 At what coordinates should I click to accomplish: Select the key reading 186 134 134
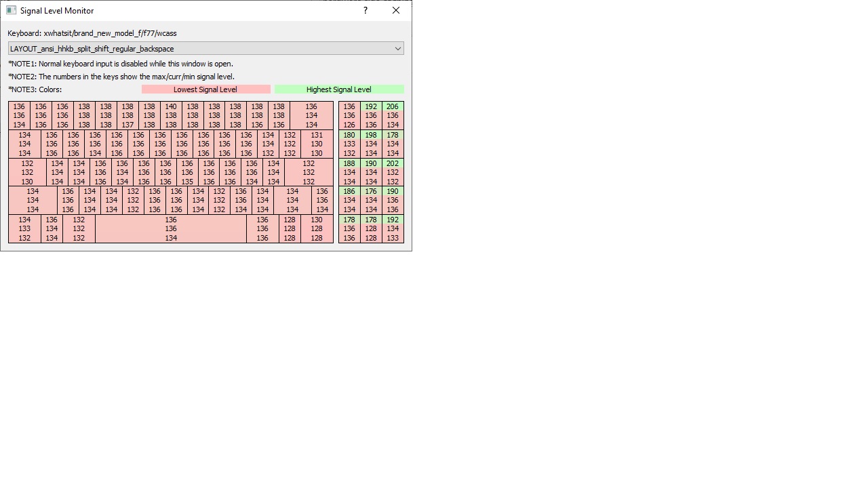coord(349,201)
